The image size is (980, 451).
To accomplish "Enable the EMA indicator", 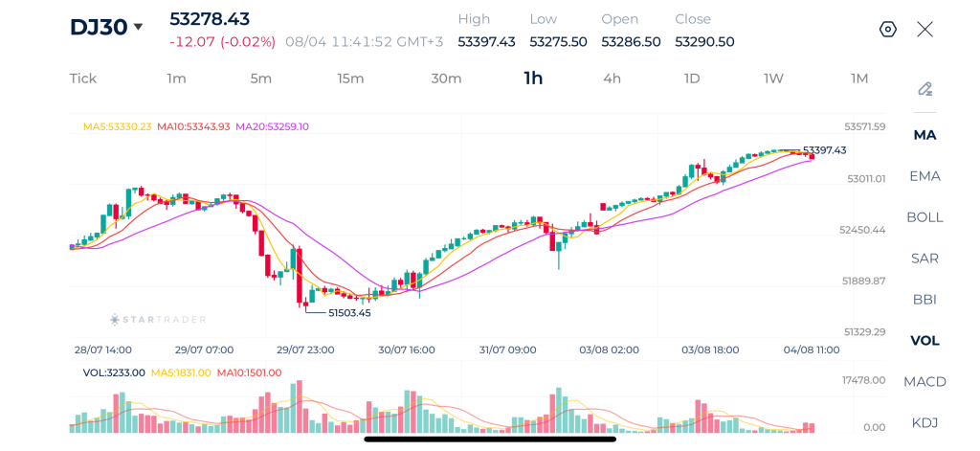I will click(x=925, y=176).
